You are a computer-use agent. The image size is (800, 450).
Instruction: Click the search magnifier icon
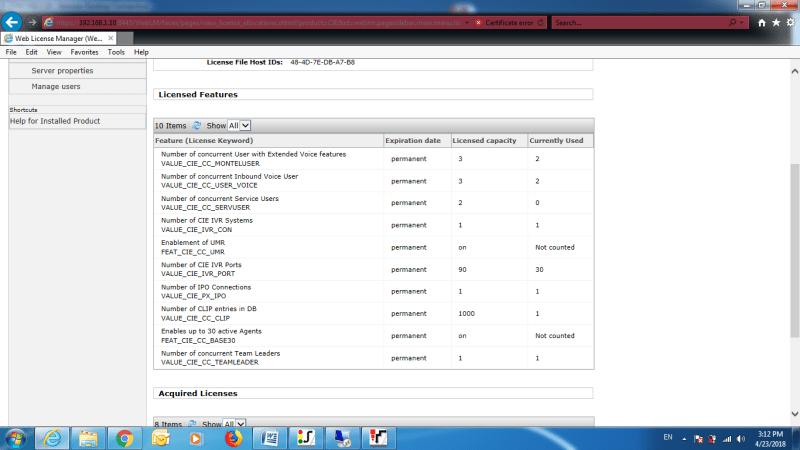click(732, 22)
